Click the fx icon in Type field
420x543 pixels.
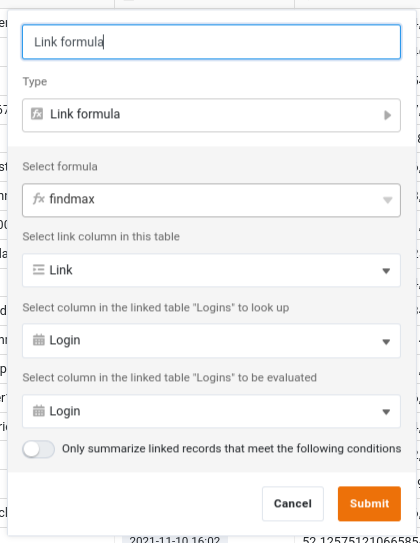(37, 114)
